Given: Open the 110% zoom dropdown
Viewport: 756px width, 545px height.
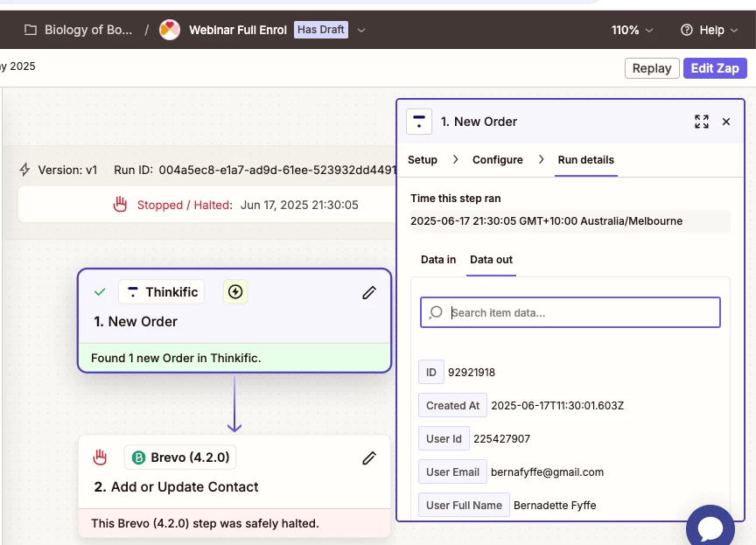Looking at the screenshot, I should click(632, 30).
